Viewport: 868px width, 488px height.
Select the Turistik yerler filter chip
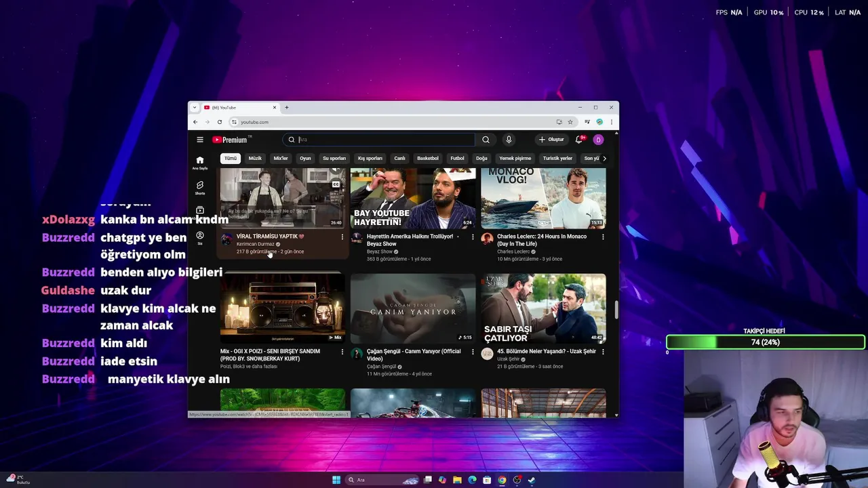point(558,159)
